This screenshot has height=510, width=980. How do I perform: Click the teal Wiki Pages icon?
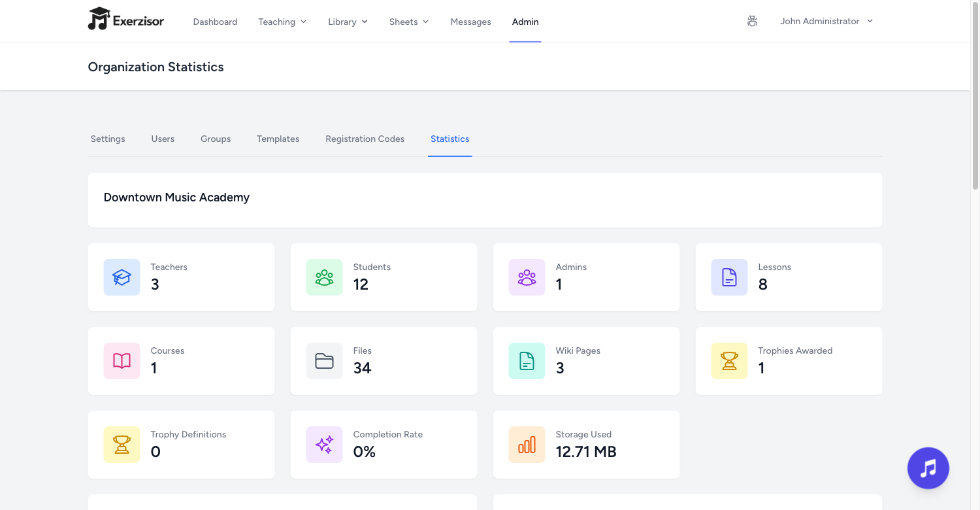point(527,361)
